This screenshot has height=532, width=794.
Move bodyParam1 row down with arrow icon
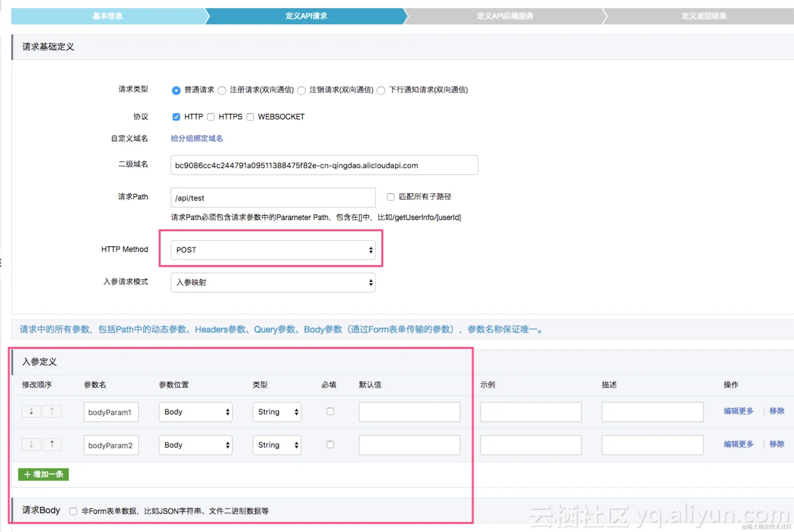[x=31, y=411]
